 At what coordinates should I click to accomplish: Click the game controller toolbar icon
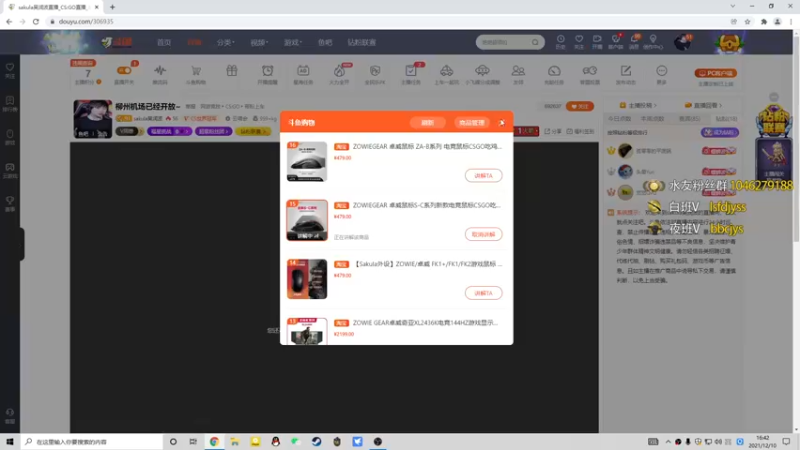(x=590, y=71)
